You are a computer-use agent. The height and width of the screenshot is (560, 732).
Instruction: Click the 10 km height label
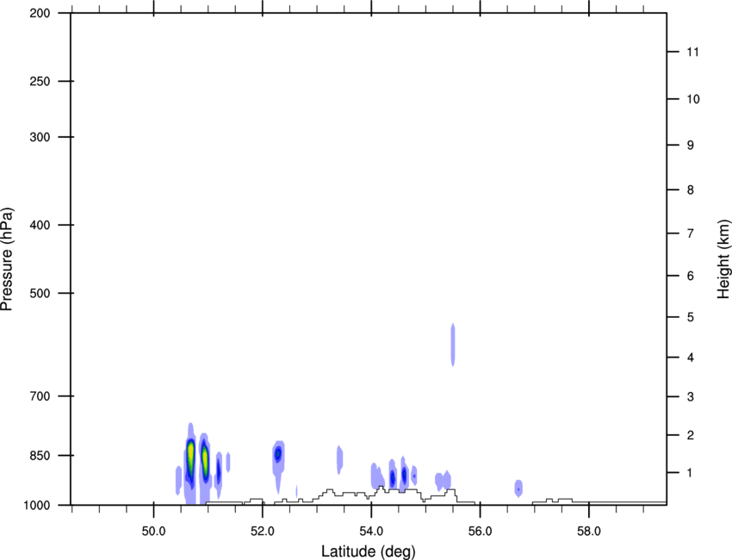coord(693,99)
